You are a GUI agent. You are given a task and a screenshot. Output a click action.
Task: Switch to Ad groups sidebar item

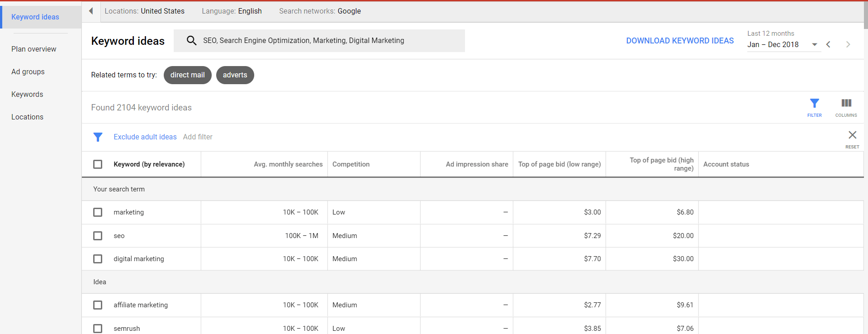28,72
